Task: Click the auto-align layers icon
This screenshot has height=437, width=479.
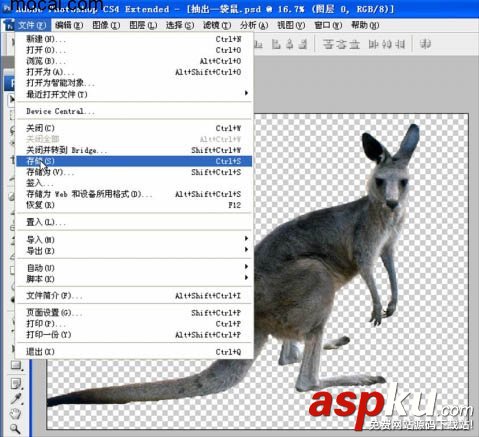Action: [425, 44]
